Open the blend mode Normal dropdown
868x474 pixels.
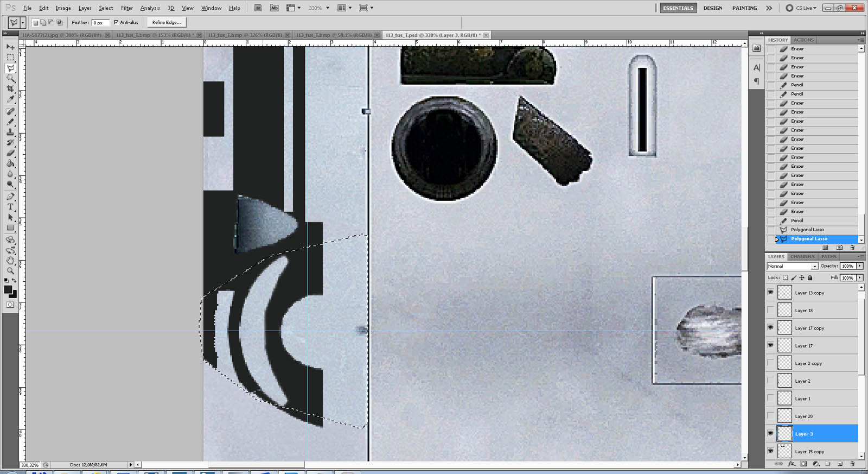point(792,266)
